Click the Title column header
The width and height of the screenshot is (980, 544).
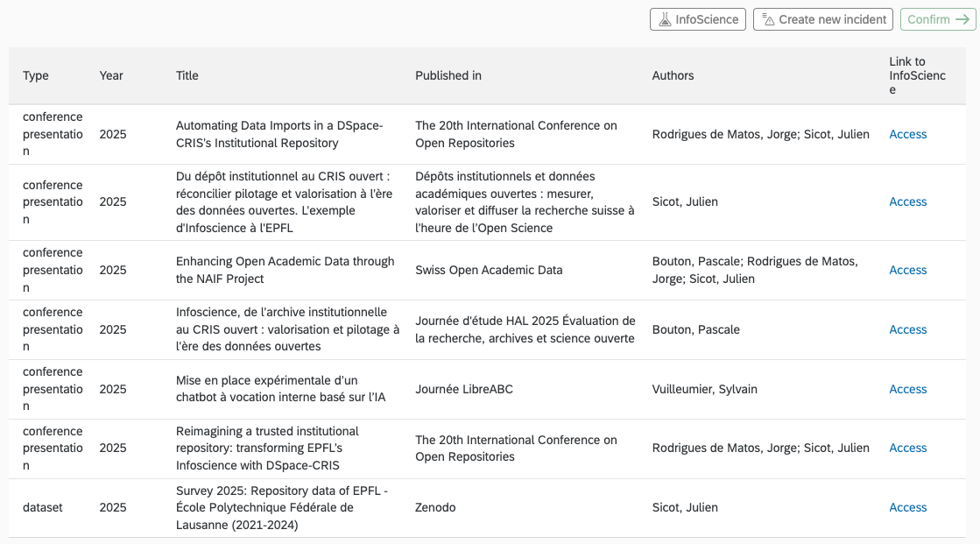click(x=187, y=75)
